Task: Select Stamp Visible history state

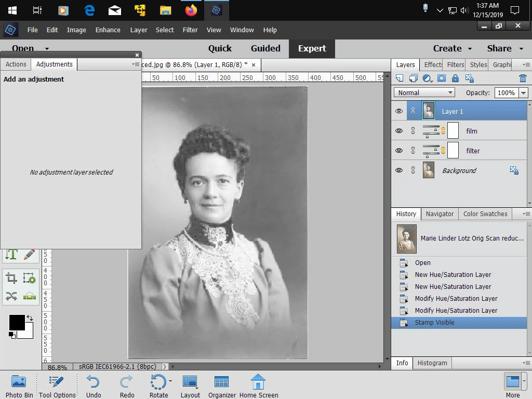Action: click(x=459, y=322)
